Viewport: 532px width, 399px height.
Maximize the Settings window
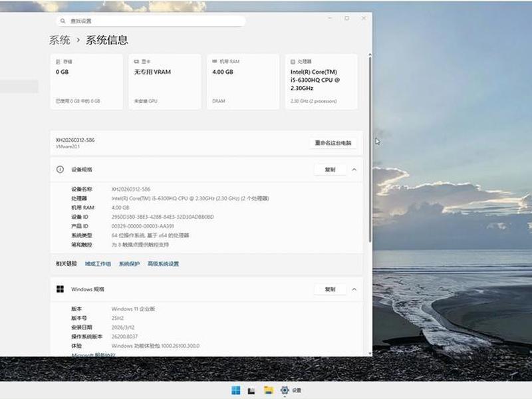[x=346, y=18]
